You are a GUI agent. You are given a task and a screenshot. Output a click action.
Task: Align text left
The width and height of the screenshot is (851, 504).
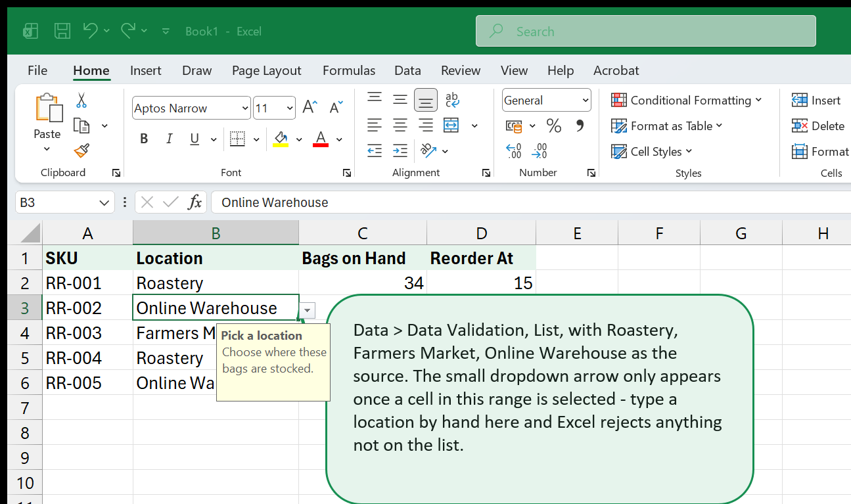click(x=375, y=125)
